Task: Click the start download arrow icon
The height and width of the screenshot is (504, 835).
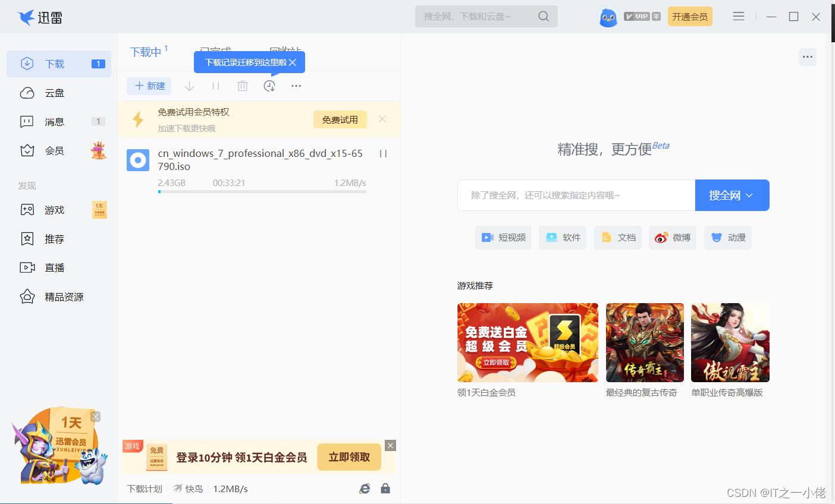Action: pos(189,86)
